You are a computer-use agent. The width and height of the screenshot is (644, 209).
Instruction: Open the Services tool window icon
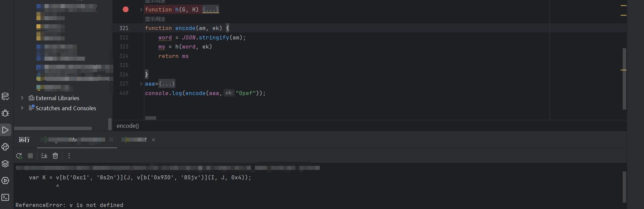5,180
